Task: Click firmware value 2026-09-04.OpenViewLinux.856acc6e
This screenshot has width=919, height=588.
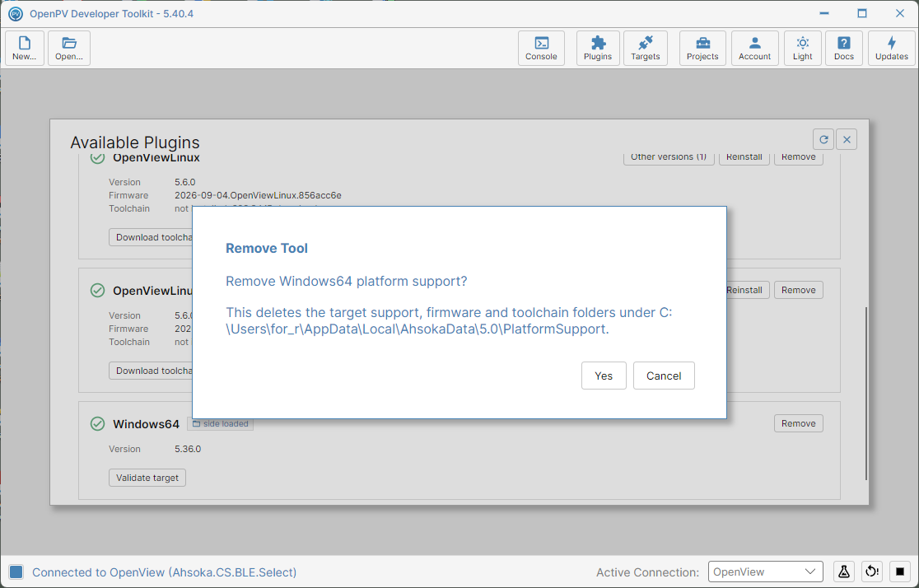Action: pyautogui.click(x=258, y=195)
